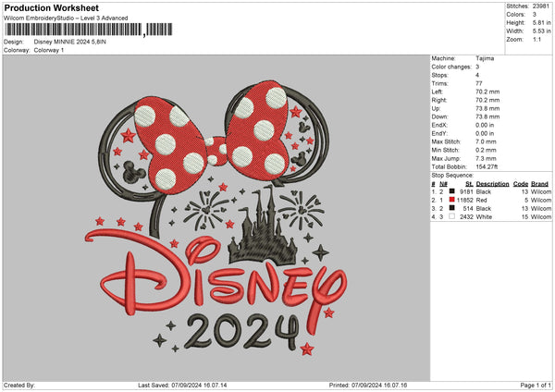This screenshot has width=555, height=392.
Task: Click the Stop Sequence heading
Action: 452,176
